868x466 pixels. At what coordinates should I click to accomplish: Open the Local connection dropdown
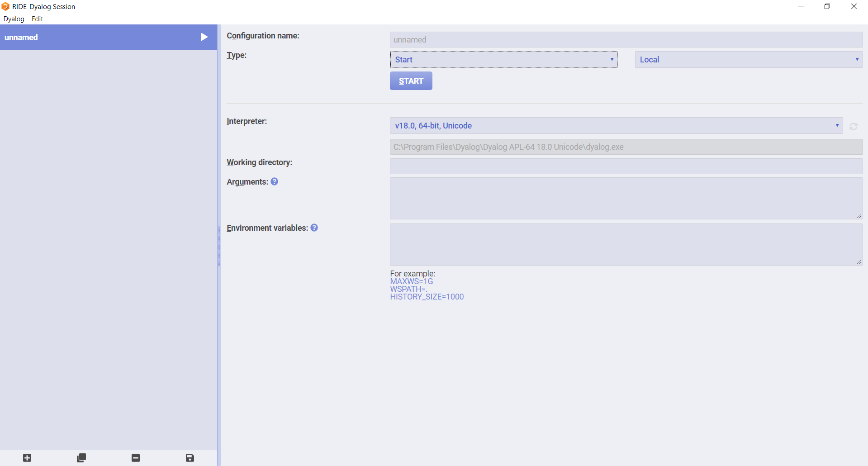click(x=749, y=59)
